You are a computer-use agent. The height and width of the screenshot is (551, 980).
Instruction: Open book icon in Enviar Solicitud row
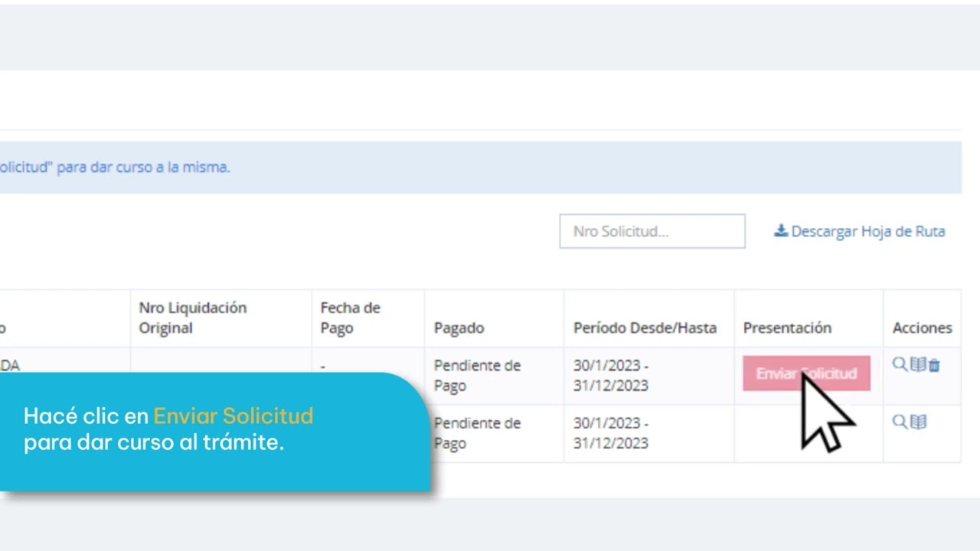[918, 364]
